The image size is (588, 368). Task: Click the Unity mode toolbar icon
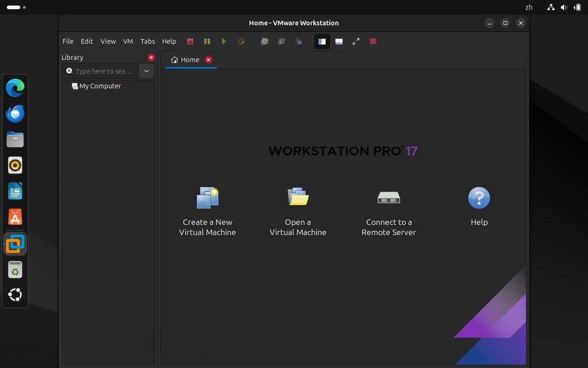[373, 41]
